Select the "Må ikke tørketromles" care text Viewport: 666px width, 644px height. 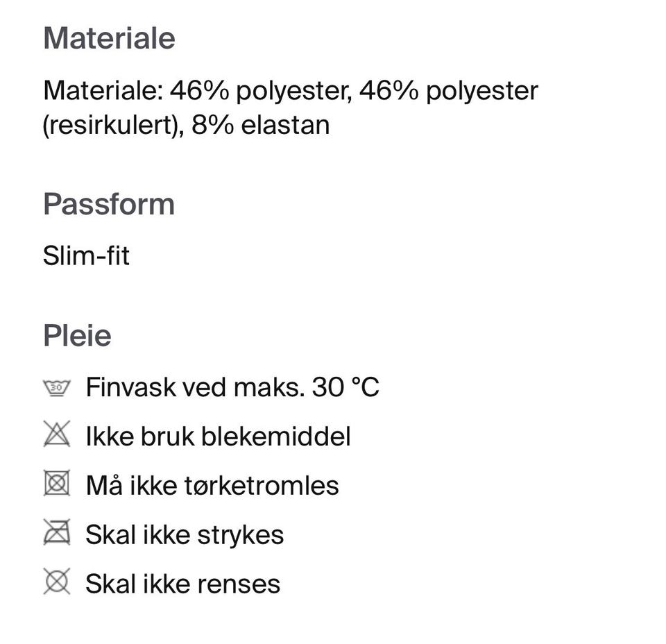coord(212,485)
